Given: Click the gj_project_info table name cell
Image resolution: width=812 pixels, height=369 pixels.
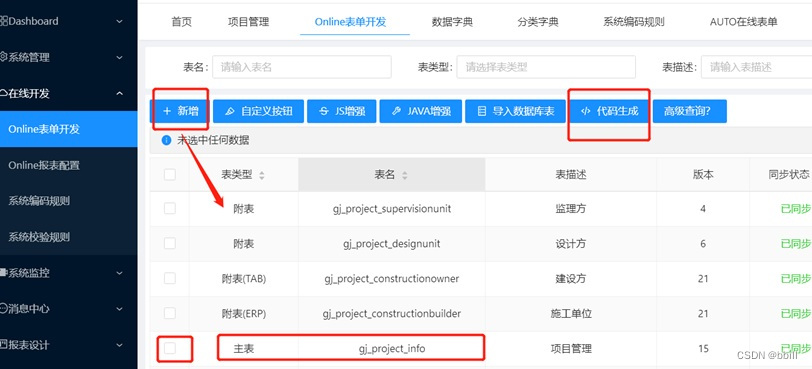Looking at the screenshot, I should [392, 348].
